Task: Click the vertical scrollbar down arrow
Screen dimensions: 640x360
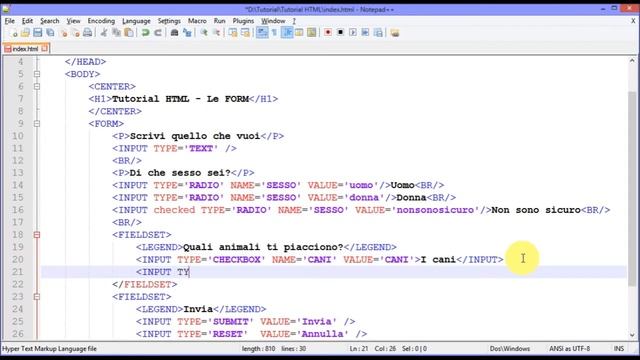Action: click(x=632, y=335)
